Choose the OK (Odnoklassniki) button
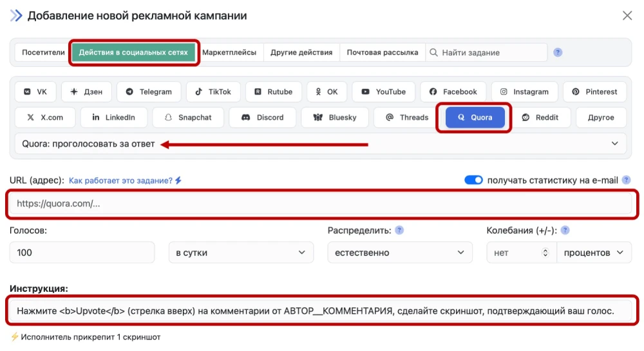 327,91
